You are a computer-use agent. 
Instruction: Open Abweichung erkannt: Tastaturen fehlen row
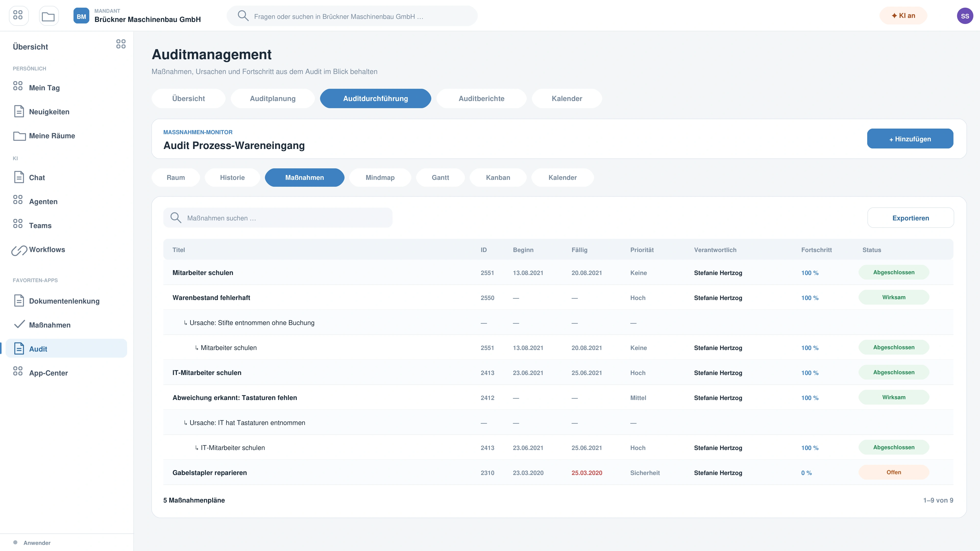tap(558, 398)
